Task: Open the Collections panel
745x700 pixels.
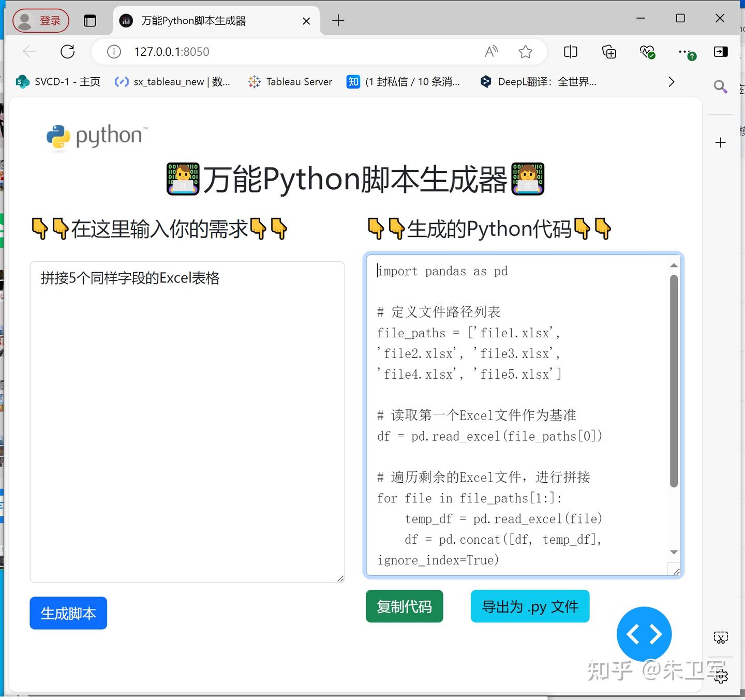Action: click(x=609, y=52)
